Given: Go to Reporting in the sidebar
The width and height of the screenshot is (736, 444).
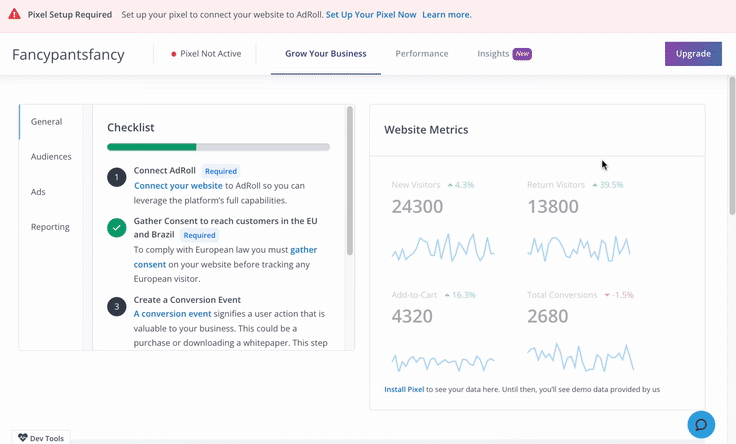Looking at the screenshot, I should click(50, 227).
